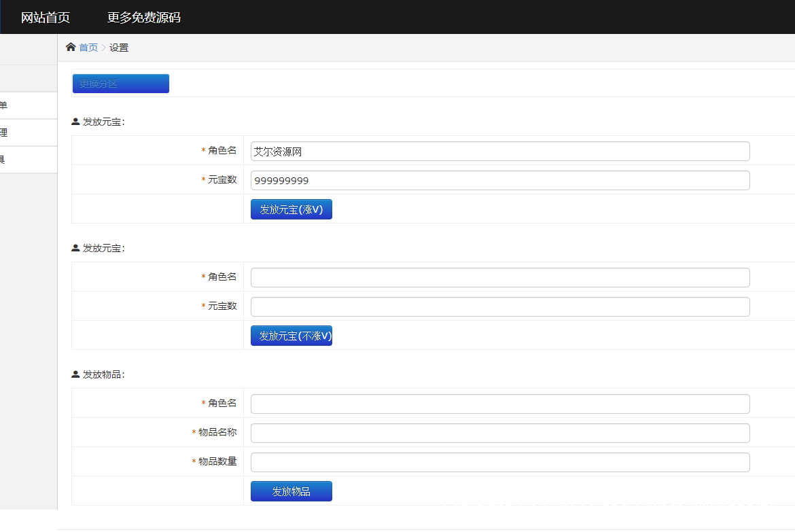Click the 物品名称 input field
The image size is (795, 532).
point(499,432)
